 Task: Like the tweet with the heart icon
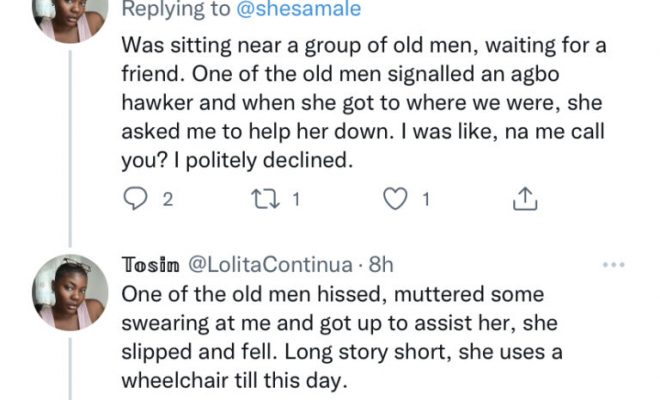397,200
